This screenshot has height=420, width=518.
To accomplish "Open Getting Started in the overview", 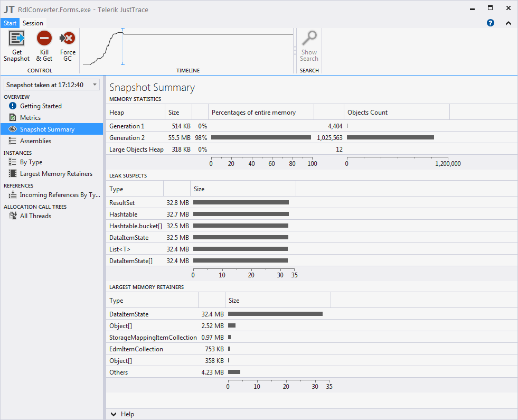I will [x=41, y=106].
